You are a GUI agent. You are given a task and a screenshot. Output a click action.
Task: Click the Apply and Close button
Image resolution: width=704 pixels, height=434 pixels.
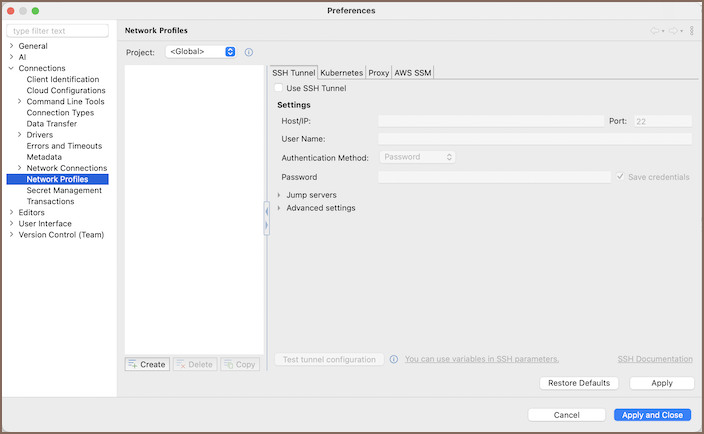tap(652, 415)
